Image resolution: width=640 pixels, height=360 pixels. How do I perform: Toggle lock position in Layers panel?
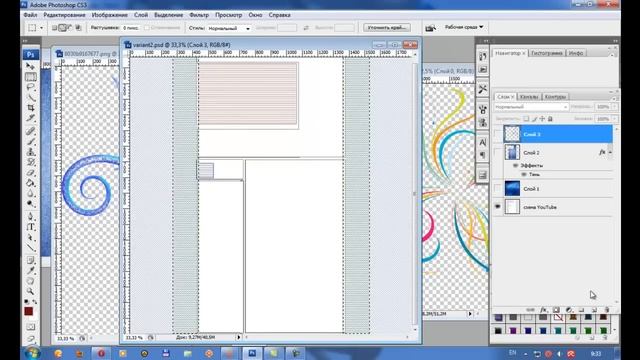coord(542,119)
